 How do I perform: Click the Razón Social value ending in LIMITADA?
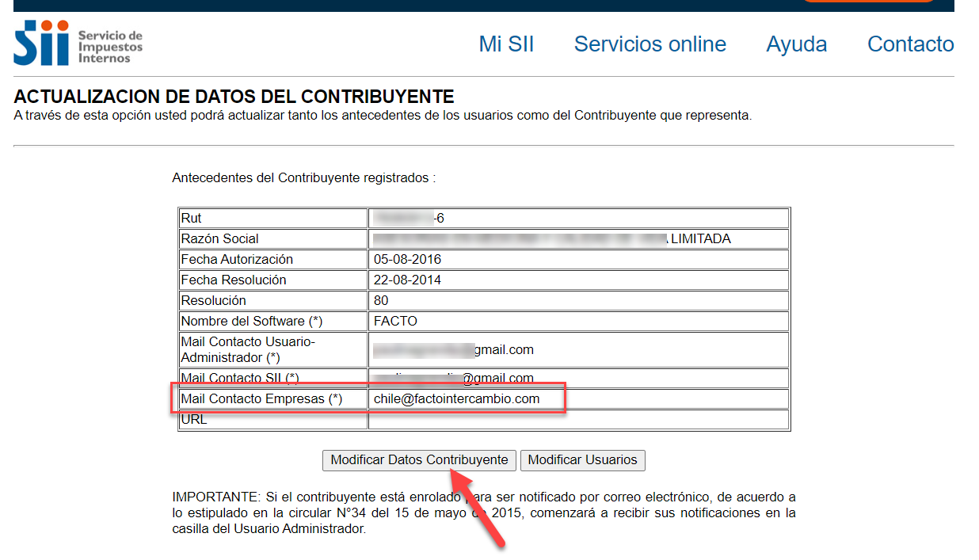551,238
